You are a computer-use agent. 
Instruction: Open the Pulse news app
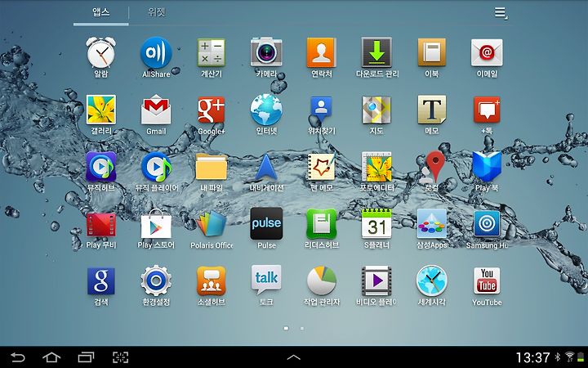[266, 224]
